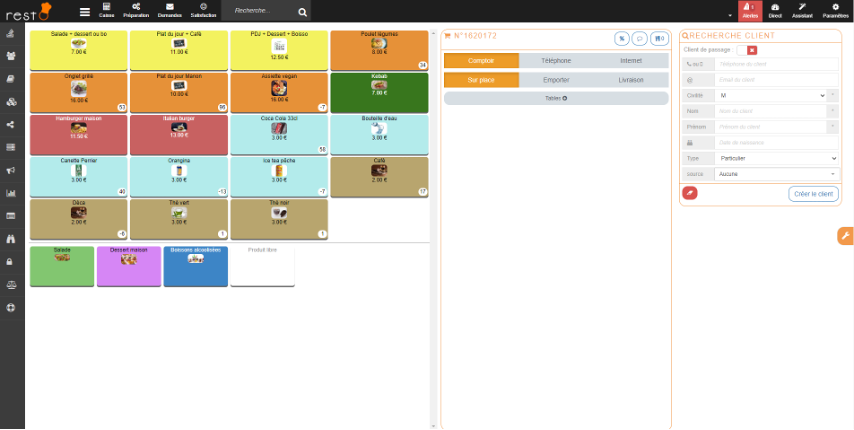
Task: Open the hamburger menu icon
Action: (85, 12)
